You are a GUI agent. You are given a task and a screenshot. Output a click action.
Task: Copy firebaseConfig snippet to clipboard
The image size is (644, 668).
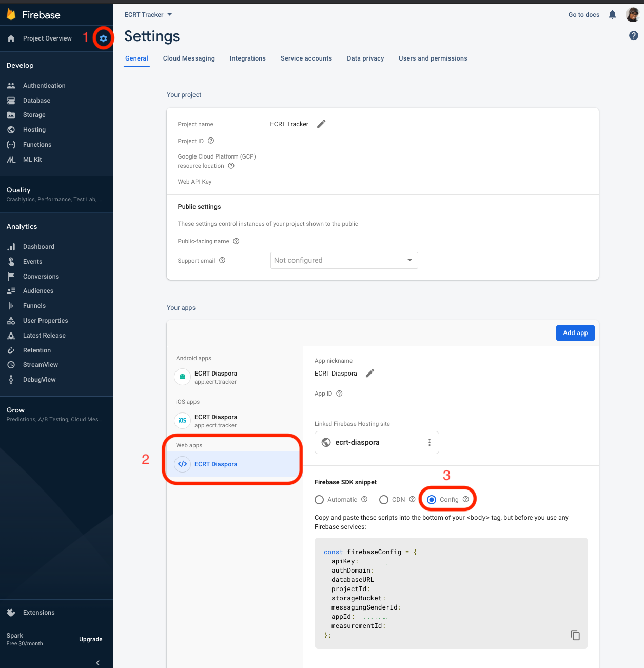point(575,635)
